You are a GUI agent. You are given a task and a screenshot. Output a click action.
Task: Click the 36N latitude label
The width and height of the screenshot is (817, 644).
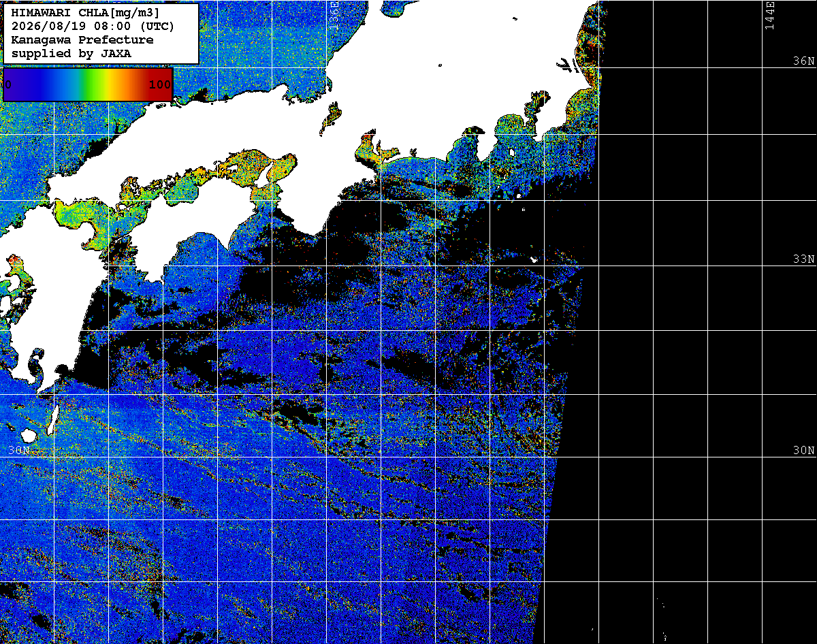(803, 61)
